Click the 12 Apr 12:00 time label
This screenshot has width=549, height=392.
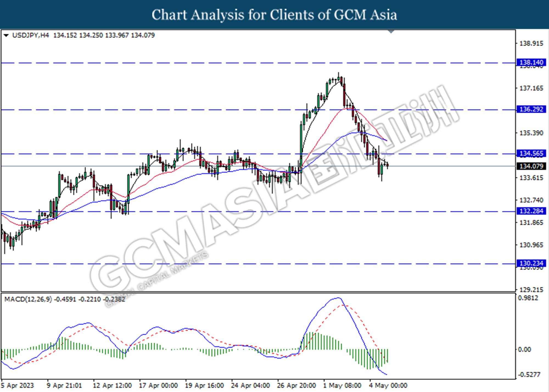tap(112, 385)
